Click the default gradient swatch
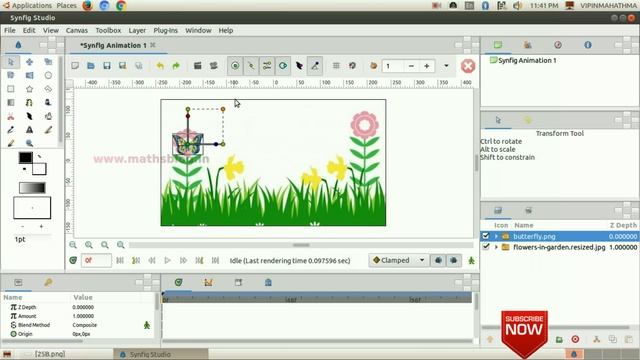This screenshot has height=360, width=640. tap(32, 188)
